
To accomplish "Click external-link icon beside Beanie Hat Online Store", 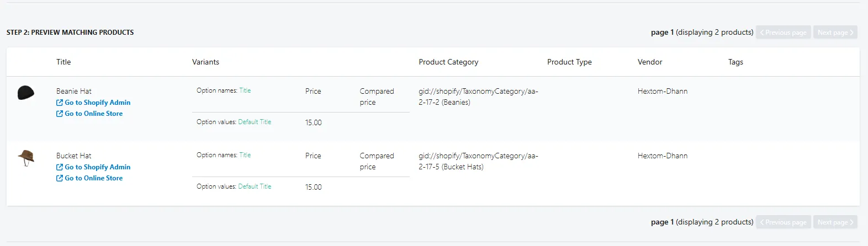I will pyautogui.click(x=60, y=114).
